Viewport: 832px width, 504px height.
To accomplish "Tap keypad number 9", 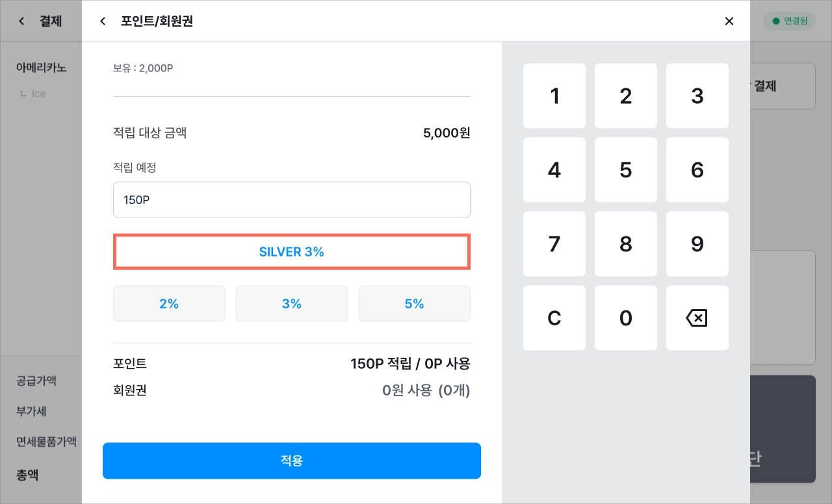I will [697, 244].
